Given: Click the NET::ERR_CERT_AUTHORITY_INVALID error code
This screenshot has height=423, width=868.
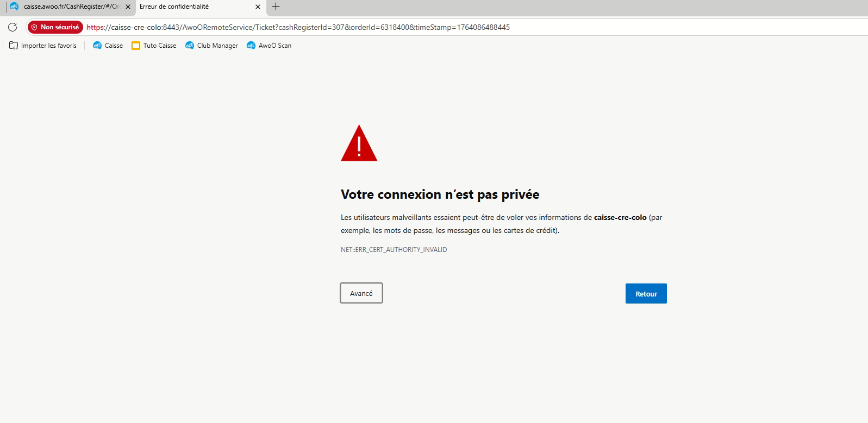Looking at the screenshot, I should (394, 250).
